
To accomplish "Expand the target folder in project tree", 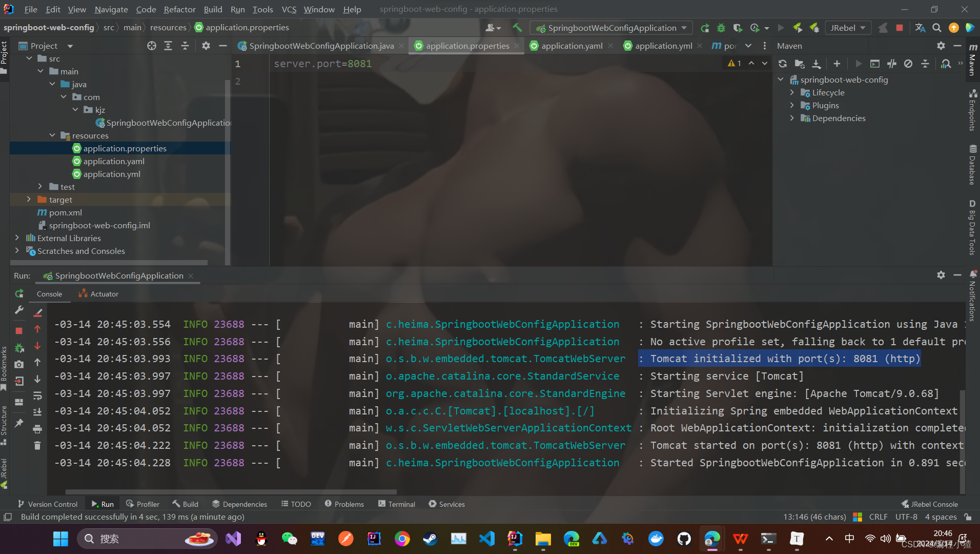I will pos(29,200).
